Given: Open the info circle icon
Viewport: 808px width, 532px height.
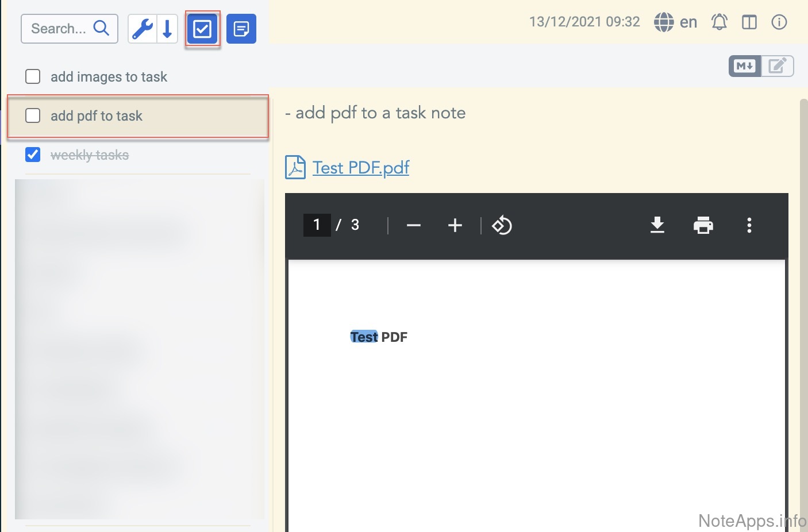Looking at the screenshot, I should 779,22.
